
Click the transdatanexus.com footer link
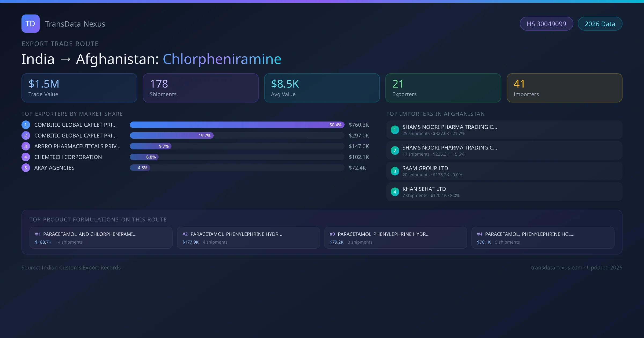(556, 267)
